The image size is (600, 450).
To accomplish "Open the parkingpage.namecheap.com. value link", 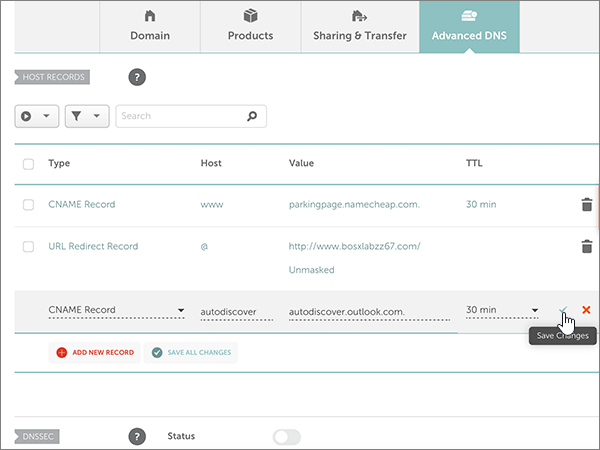I will pyautogui.click(x=354, y=205).
